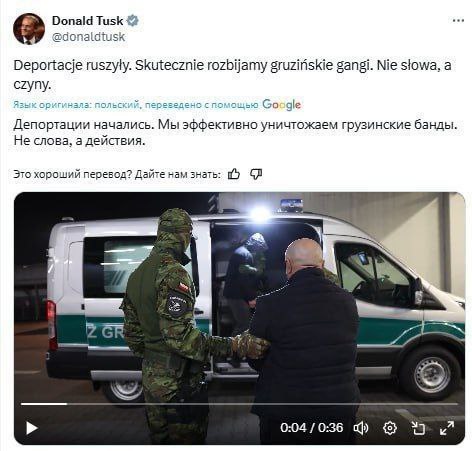The height and width of the screenshot is (451, 472).
Task: Click Donald Tusk's profile avatar
Action: point(29,29)
